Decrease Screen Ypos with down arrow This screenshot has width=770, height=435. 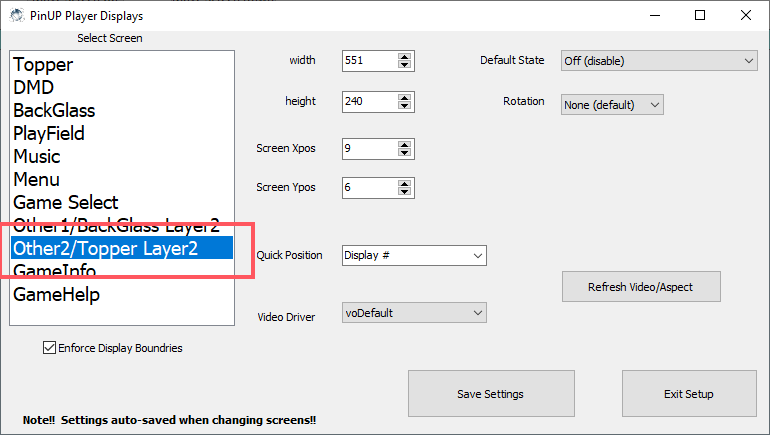[x=404, y=192]
